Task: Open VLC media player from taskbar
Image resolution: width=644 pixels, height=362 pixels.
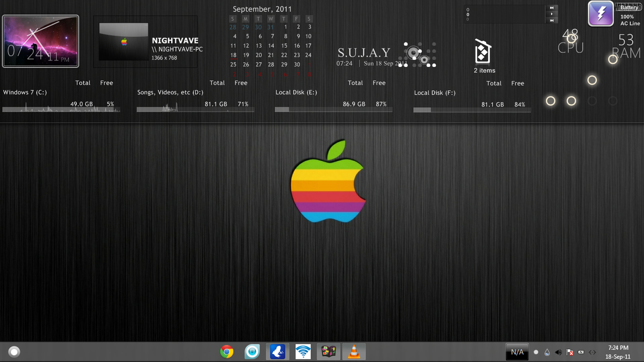Action: click(354, 352)
